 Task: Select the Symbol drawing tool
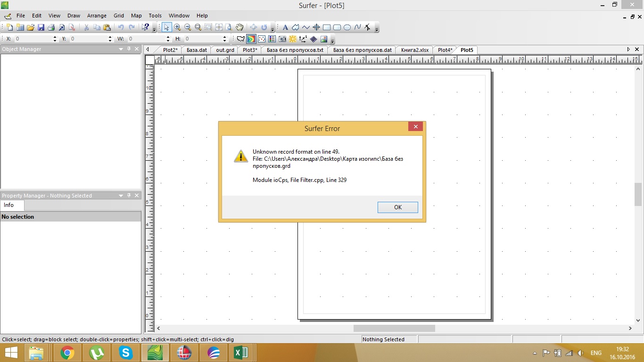pyautogui.click(x=316, y=27)
